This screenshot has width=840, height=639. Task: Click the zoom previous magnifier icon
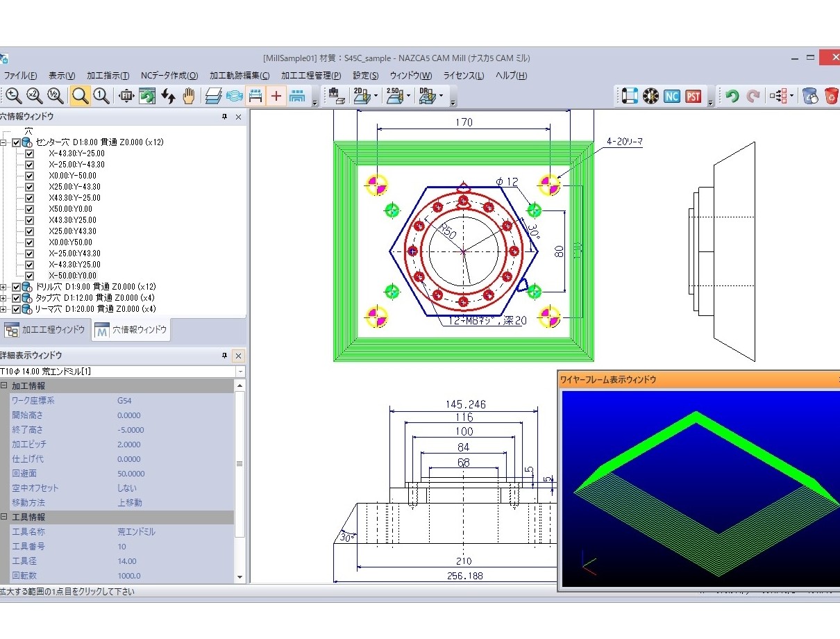(13, 97)
